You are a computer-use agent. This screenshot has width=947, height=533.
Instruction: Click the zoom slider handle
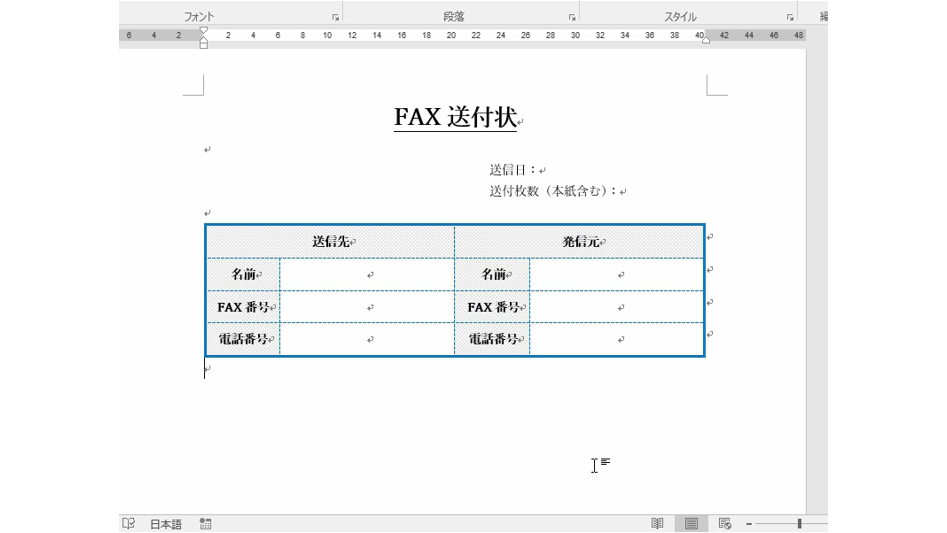click(798, 523)
